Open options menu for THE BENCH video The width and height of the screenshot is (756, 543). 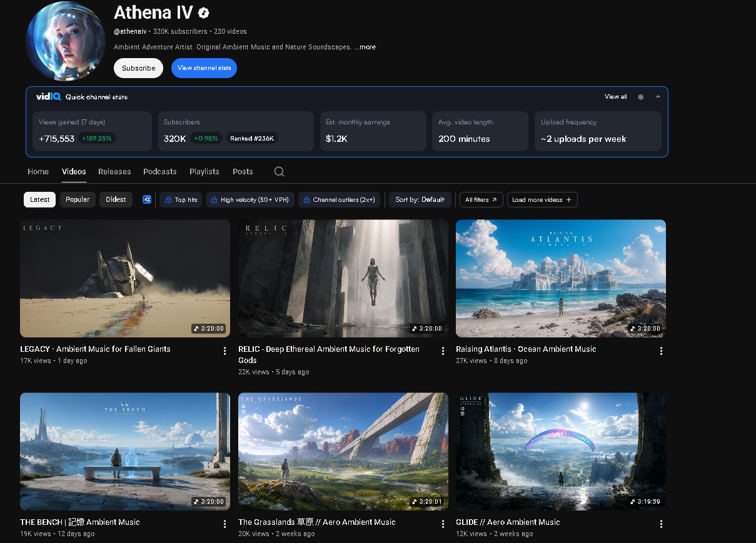coord(224,524)
